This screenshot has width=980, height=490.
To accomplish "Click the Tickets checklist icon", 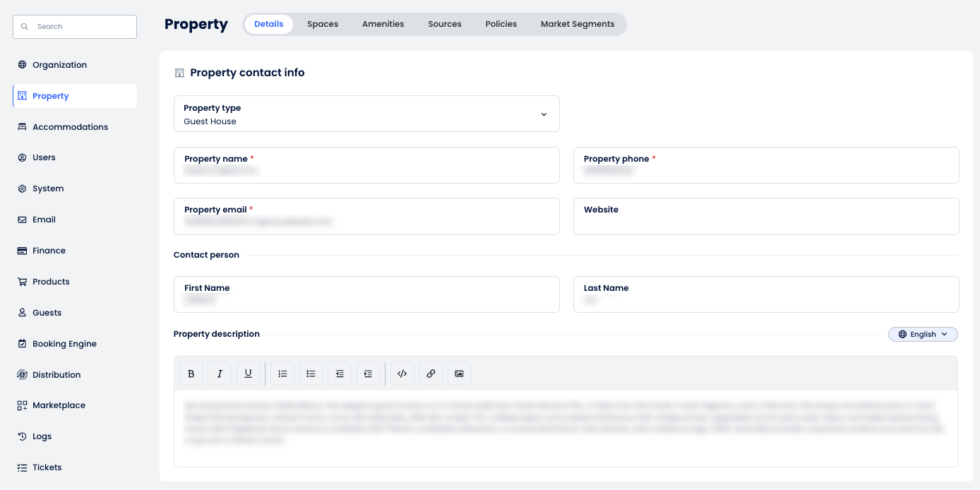I will click(22, 467).
